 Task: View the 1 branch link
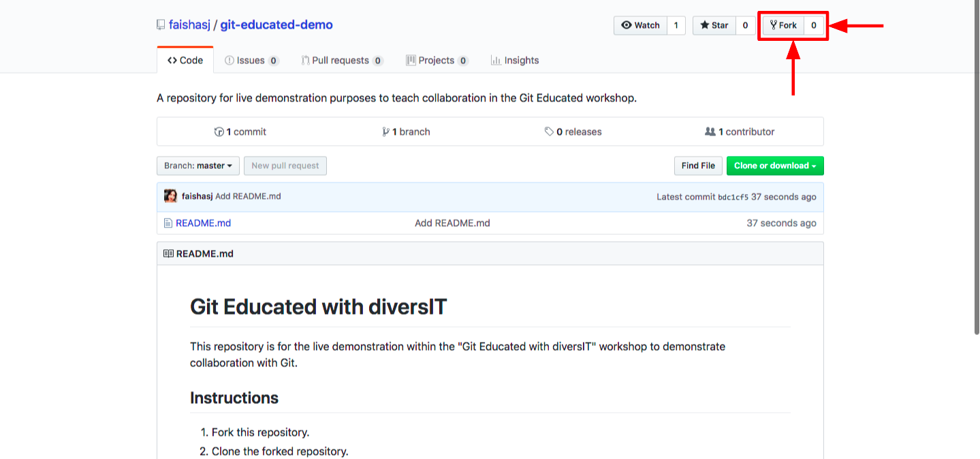coord(407,131)
